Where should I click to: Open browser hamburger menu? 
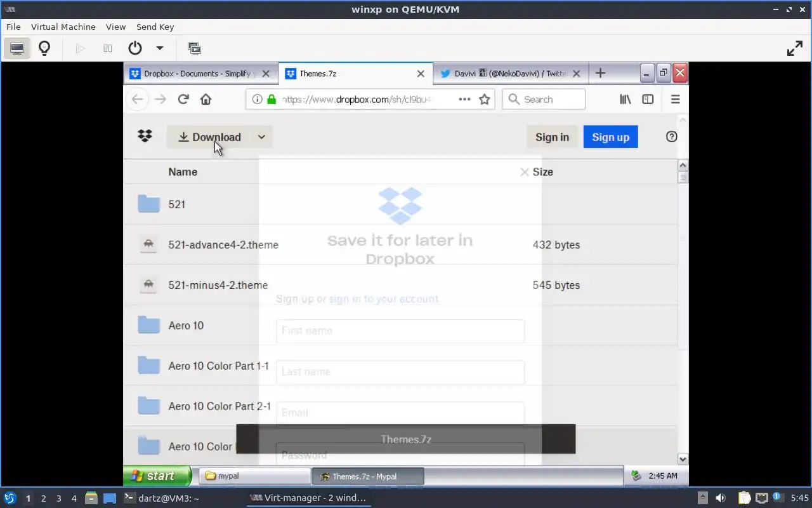point(675,99)
